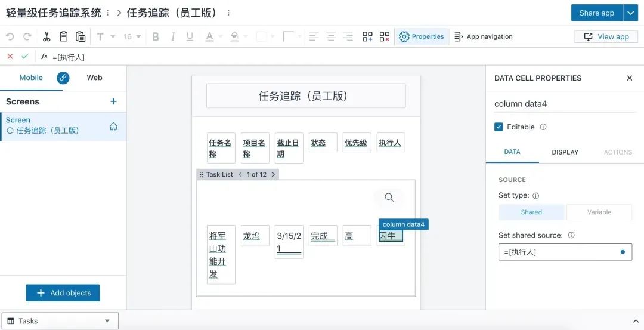Open App navigation
This screenshot has width=644, height=330.
(x=484, y=36)
